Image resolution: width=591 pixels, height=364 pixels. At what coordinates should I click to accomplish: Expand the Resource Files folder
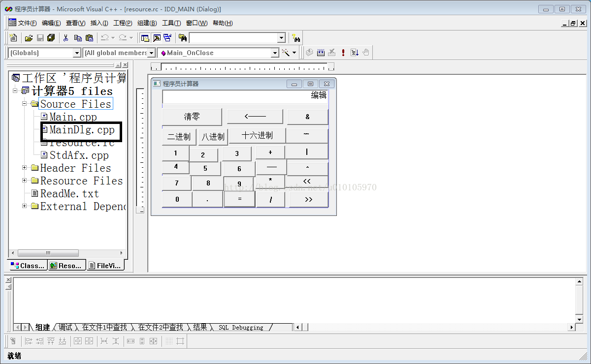tap(25, 181)
